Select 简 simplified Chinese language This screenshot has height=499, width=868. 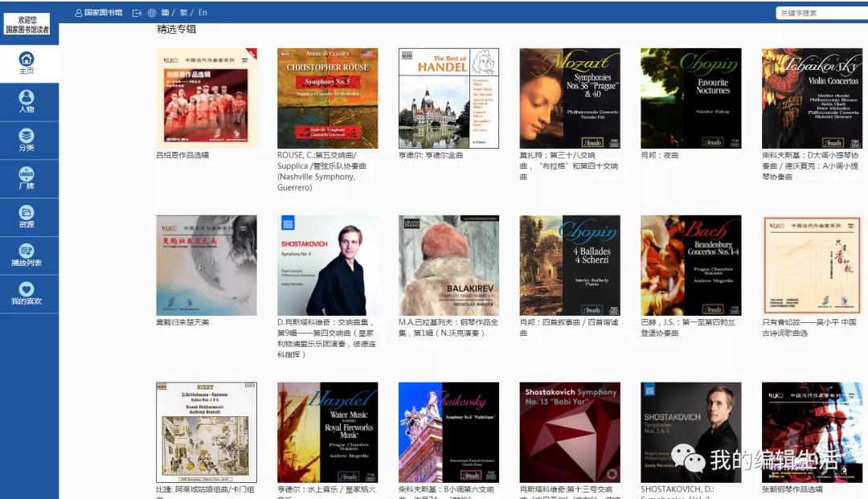click(165, 13)
